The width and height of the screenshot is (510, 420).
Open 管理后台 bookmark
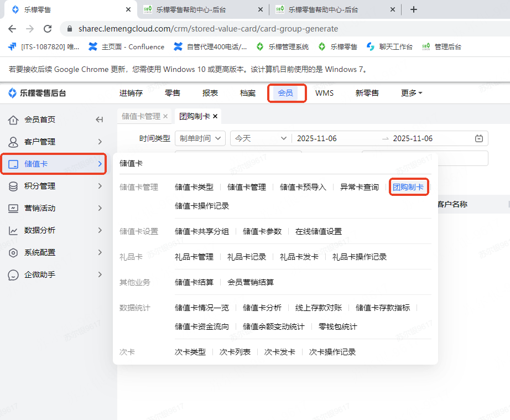pyautogui.click(x=441, y=47)
